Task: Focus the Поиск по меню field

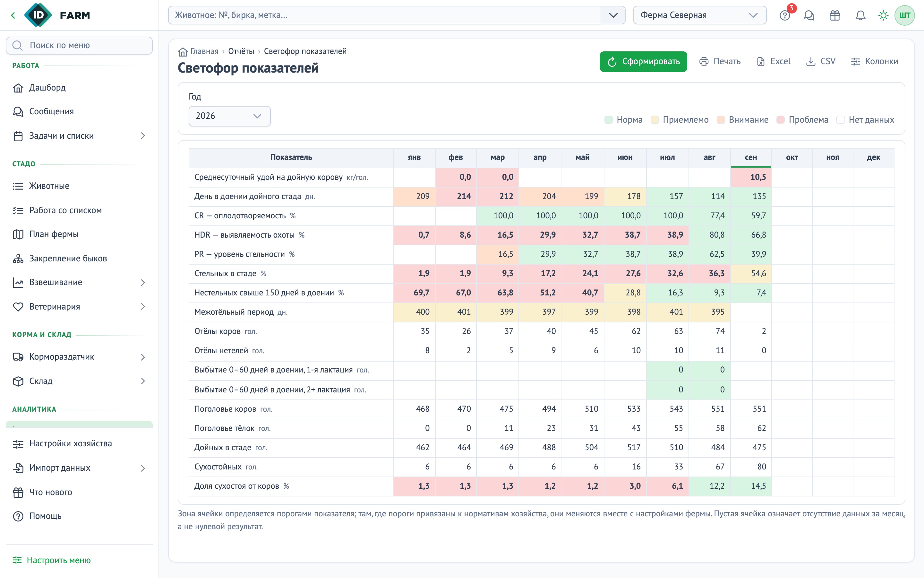Action: tap(80, 46)
